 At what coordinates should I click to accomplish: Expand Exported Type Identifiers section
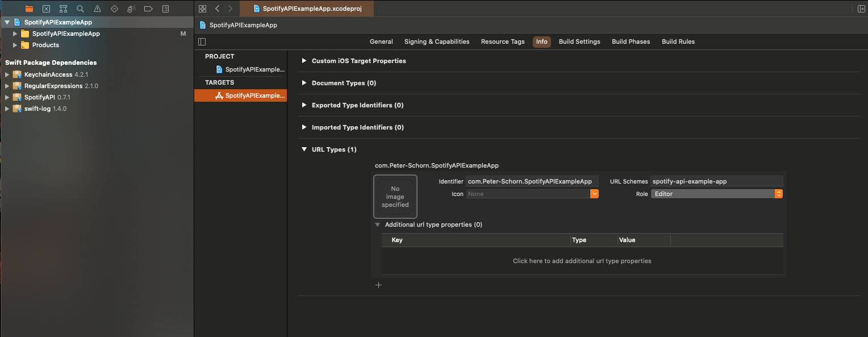(304, 105)
